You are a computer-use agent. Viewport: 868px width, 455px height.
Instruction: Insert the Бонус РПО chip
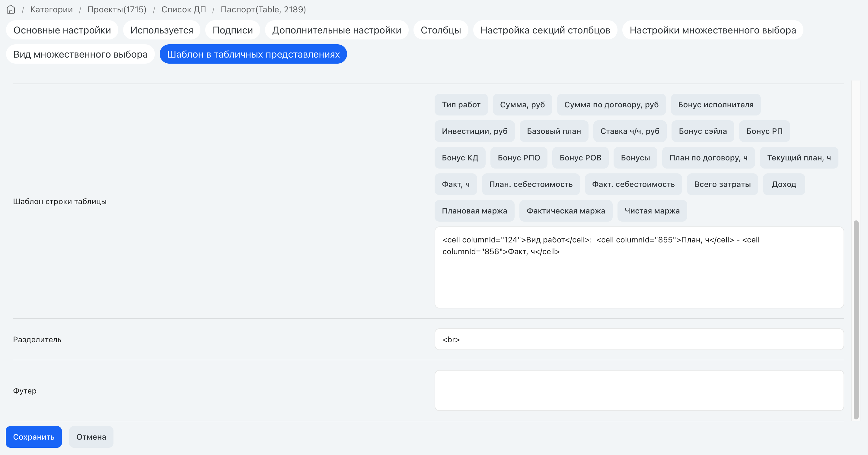click(519, 158)
